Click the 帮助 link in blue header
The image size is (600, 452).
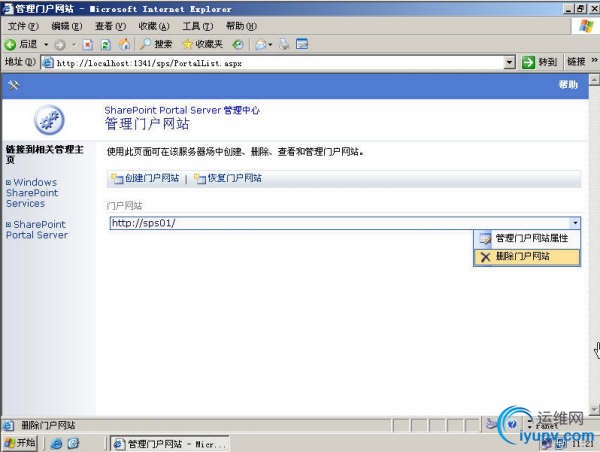click(568, 85)
